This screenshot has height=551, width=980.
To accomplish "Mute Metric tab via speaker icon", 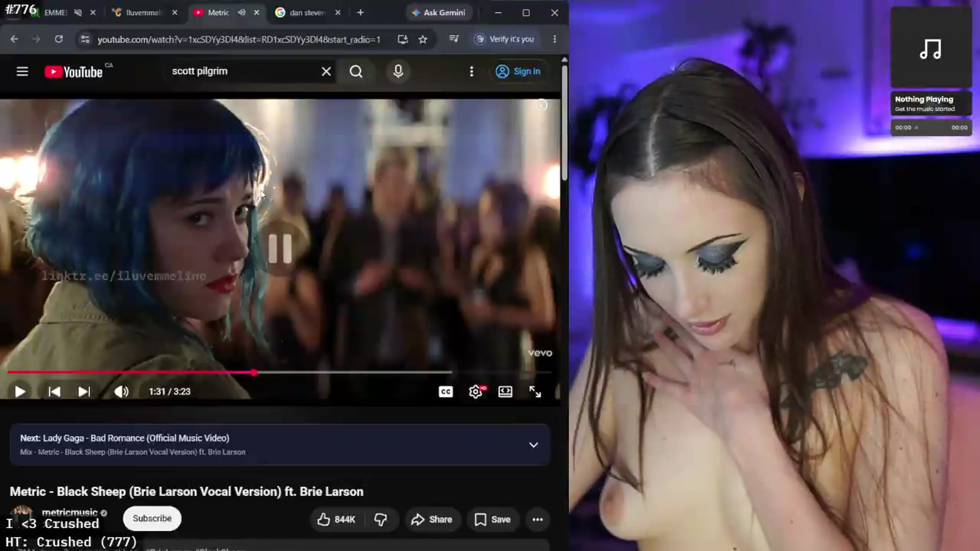I will [241, 12].
